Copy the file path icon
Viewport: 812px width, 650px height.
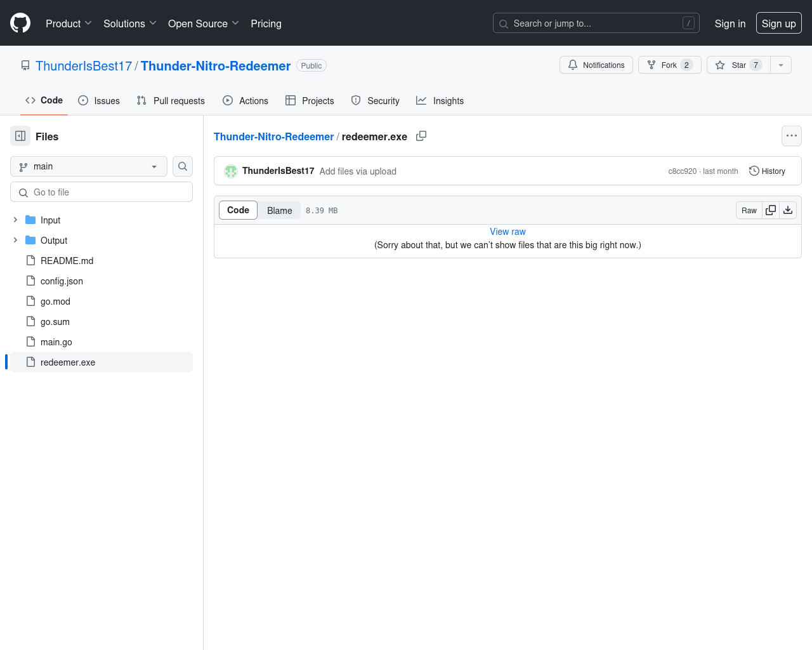421,136
